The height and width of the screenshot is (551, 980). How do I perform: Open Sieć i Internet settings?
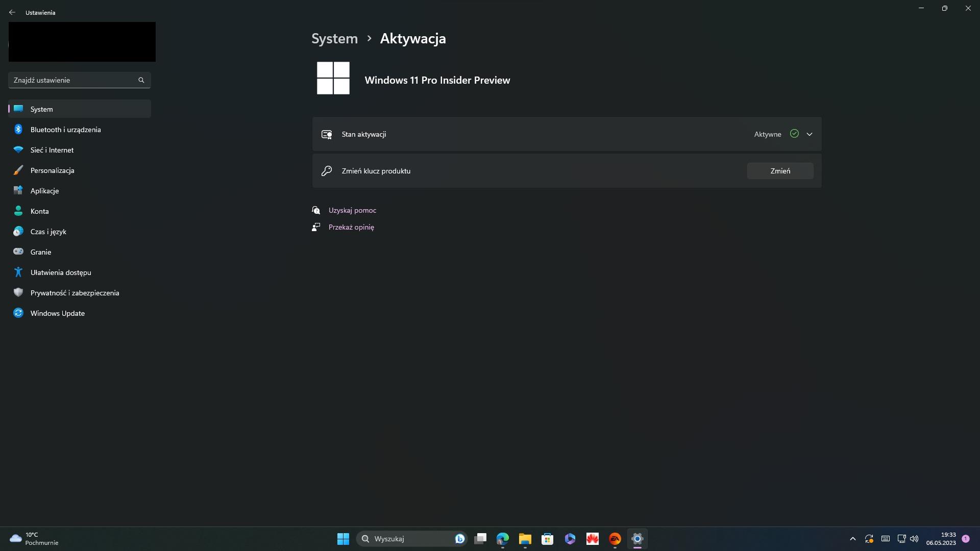pos(80,150)
